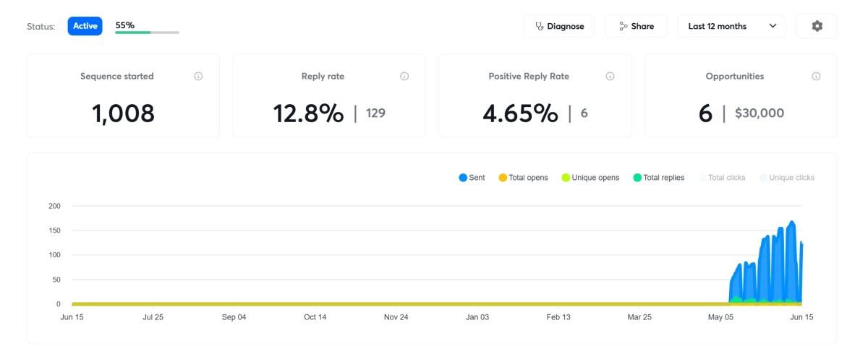The height and width of the screenshot is (357, 868).
Task: Click the $30,000 opportunities amount
Action: 759,113
